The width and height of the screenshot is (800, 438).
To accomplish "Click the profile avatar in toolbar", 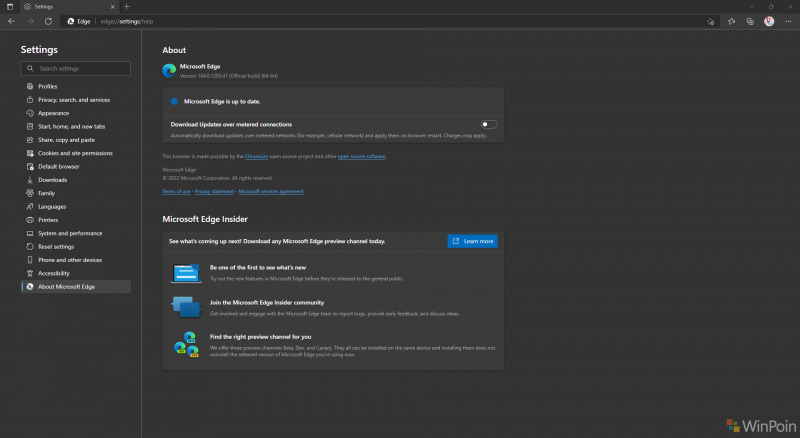I will [769, 21].
